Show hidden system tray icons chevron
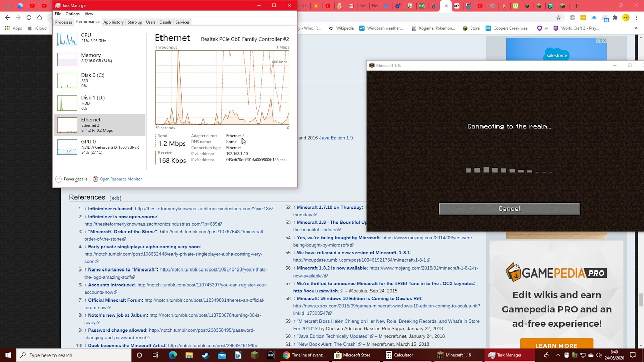This screenshot has width=644, height=362. (558, 355)
